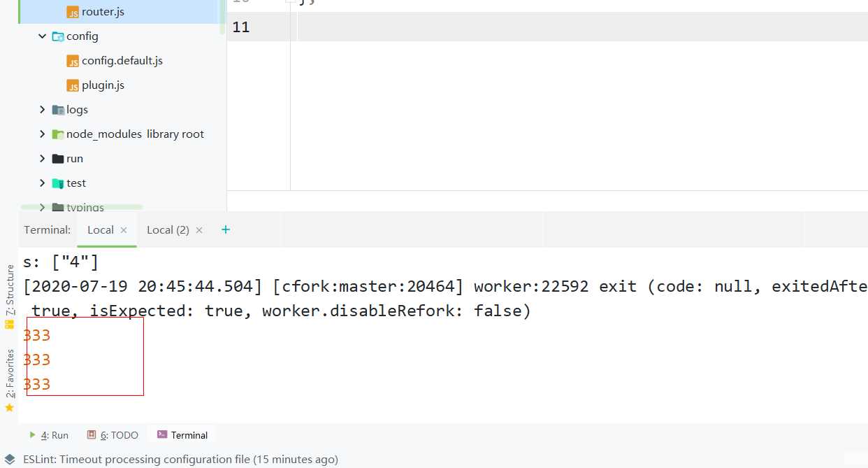Select the config folder icon

coord(58,36)
